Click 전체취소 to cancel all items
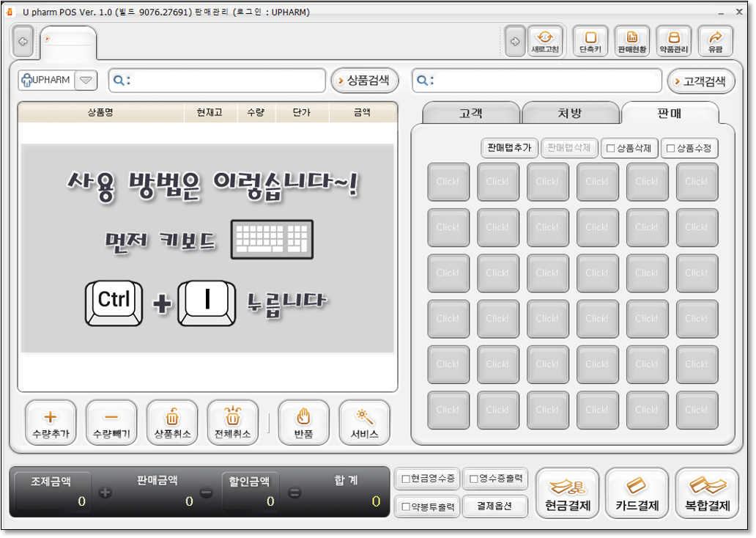The width and height of the screenshot is (756, 538). tap(232, 423)
